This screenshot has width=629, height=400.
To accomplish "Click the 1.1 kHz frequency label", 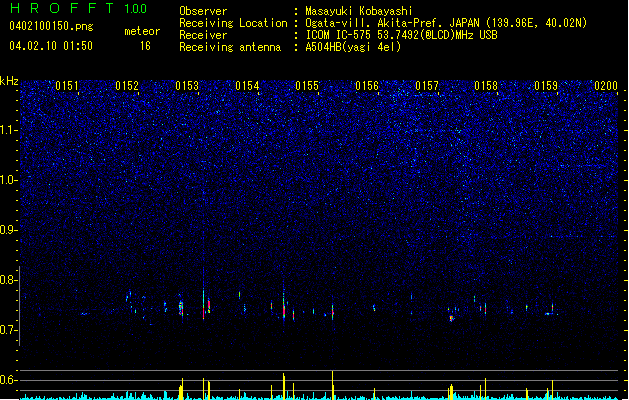I will pos(8,130).
